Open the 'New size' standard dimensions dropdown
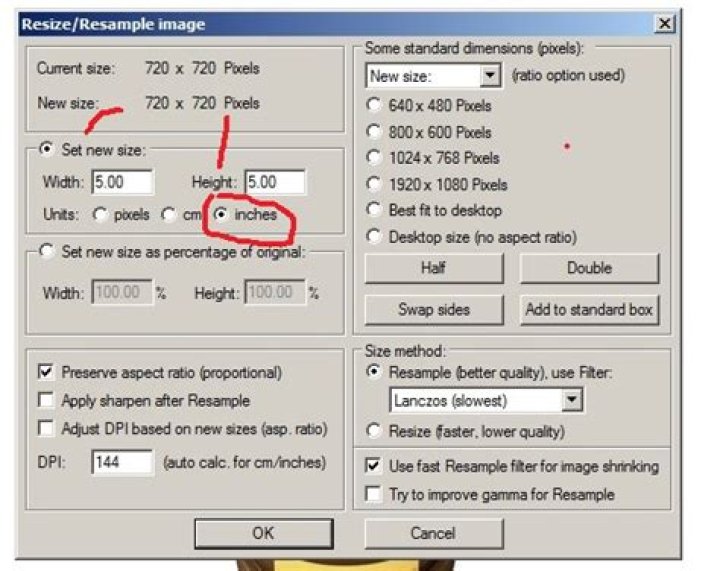The height and width of the screenshot is (571, 720). [489, 76]
